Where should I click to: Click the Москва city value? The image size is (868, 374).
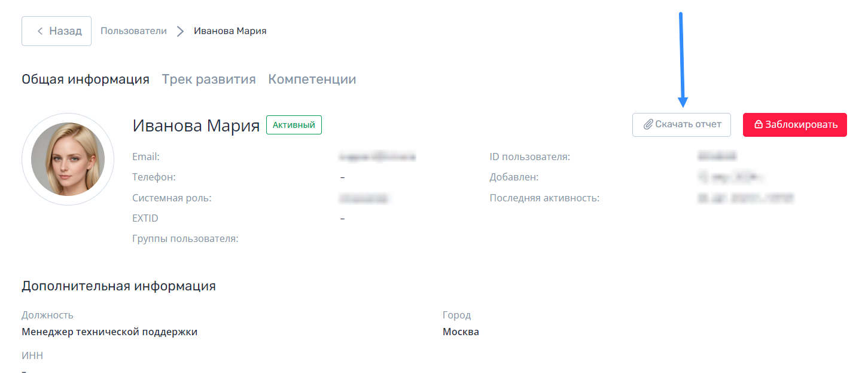click(x=461, y=332)
